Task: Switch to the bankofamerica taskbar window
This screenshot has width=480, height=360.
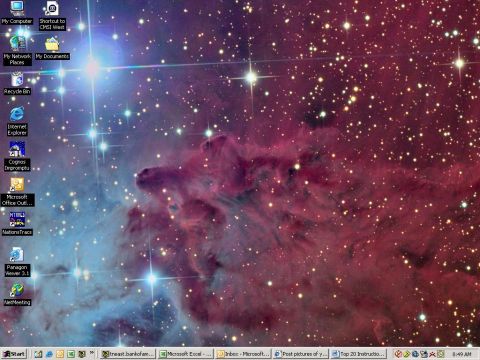Action: (x=128, y=354)
